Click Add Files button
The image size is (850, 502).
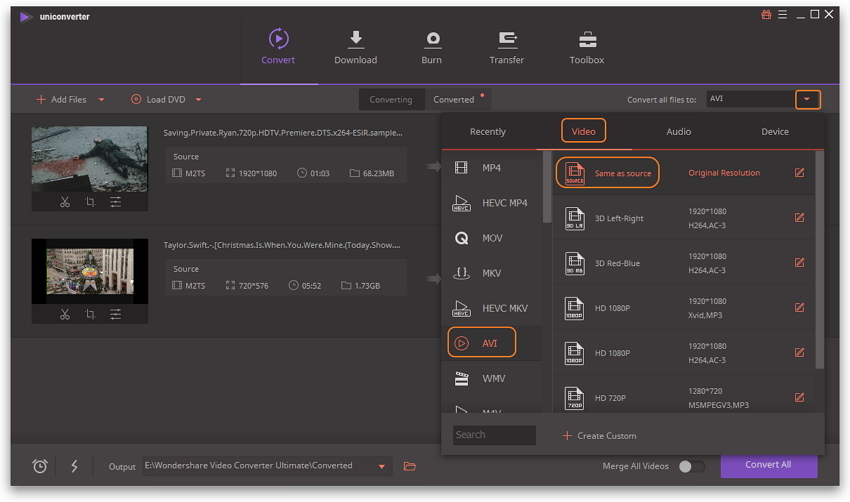tap(61, 100)
